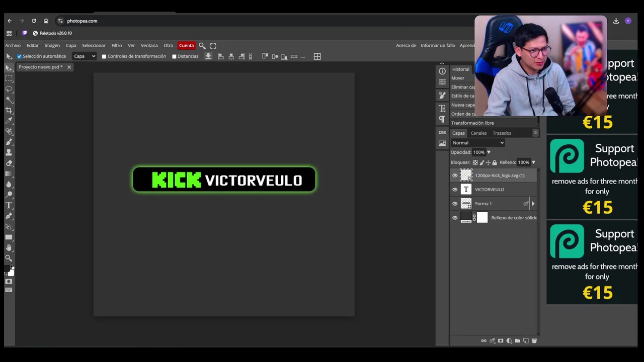Select the Type tool
The image size is (644, 362).
click(9, 205)
